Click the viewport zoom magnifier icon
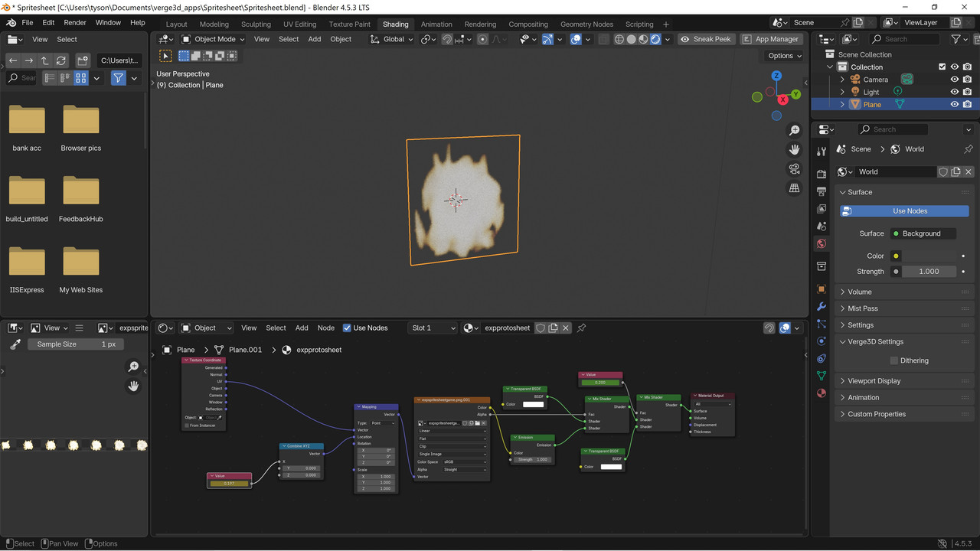Image resolution: width=980 pixels, height=551 pixels. (x=795, y=131)
